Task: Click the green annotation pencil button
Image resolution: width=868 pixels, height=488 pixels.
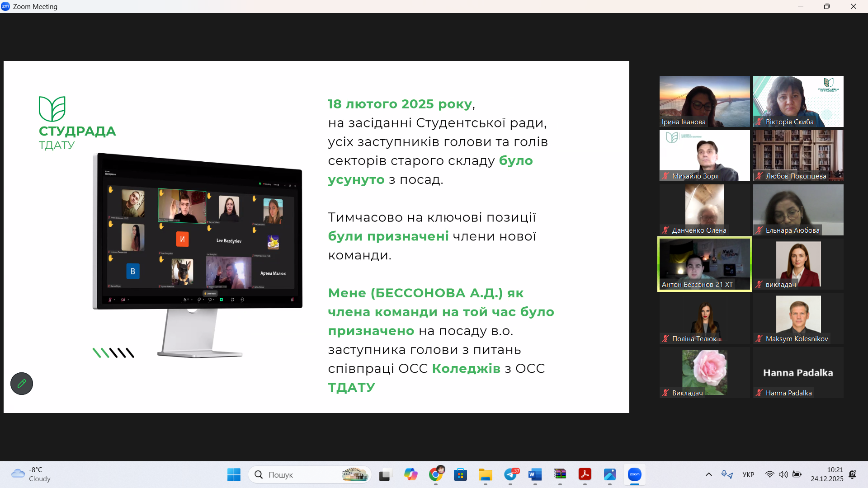Action: [21, 383]
